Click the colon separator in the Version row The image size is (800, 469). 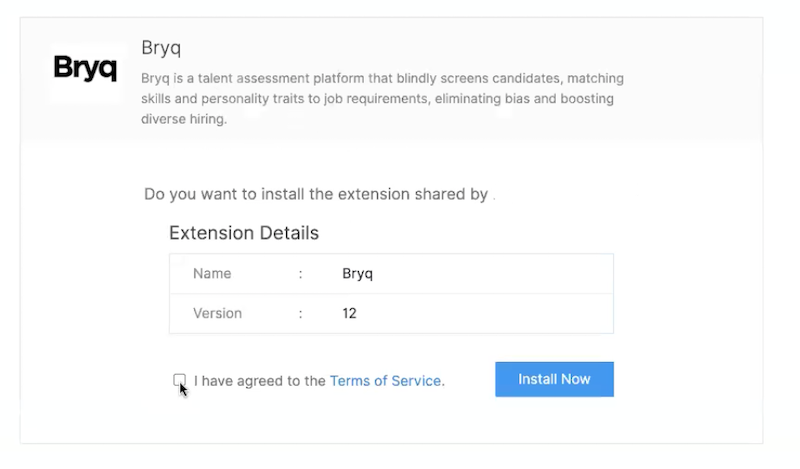[x=300, y=313]
